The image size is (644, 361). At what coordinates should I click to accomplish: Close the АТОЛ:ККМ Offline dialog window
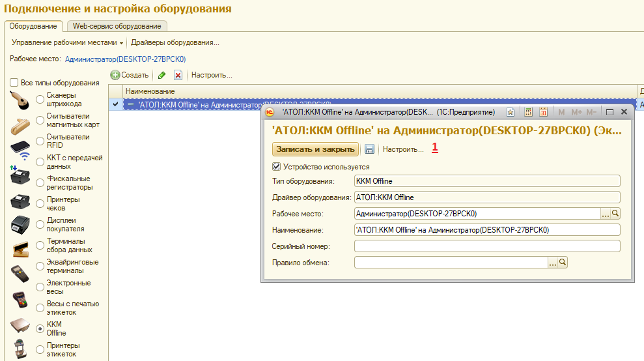(x=624, y=112)
